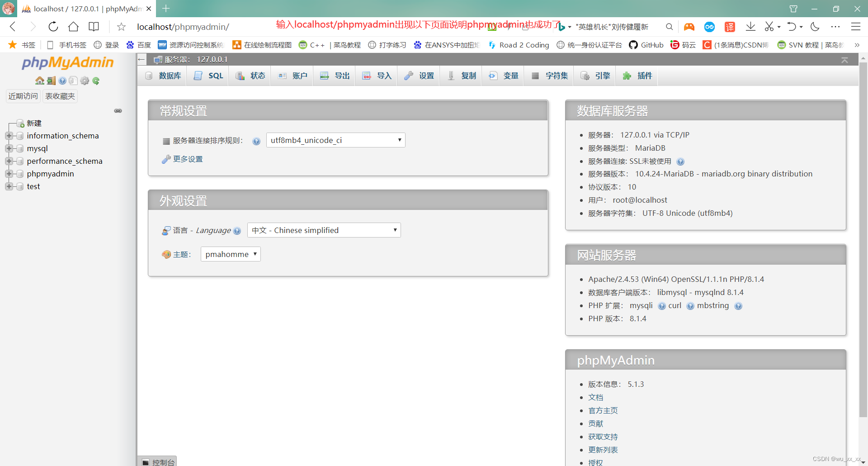Screen dimensions: 868x466
Task: Go to the 导出 (Export) tab
Action: point(334,76)
